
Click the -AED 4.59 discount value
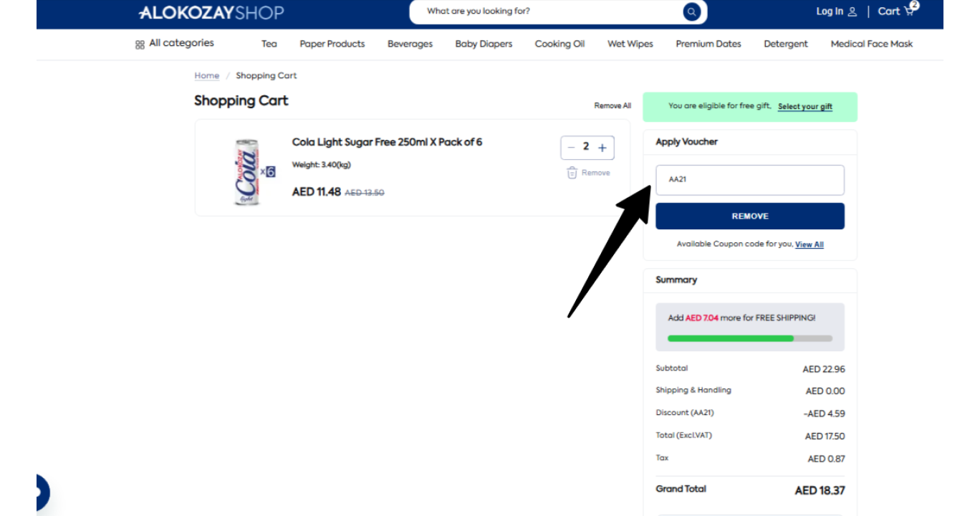(x=824, y=414)
